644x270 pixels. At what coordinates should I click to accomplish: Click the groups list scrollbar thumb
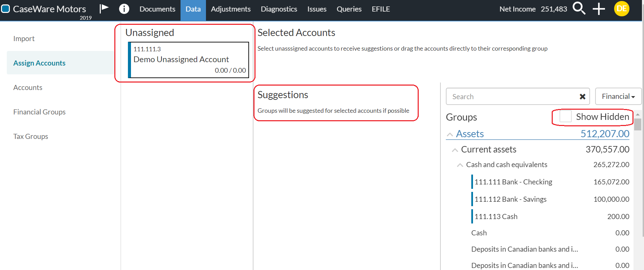tap(638, 124)
